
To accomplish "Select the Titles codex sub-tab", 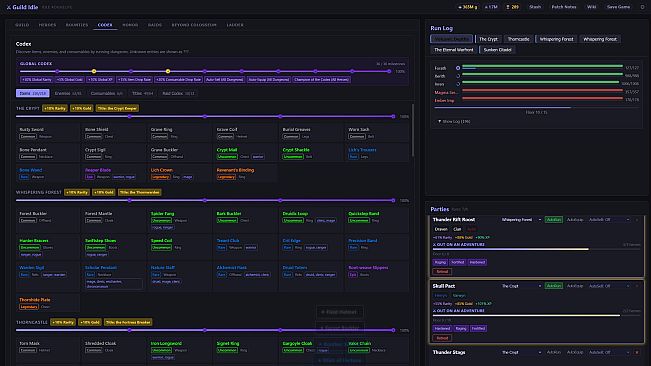I will coord(142,93).
